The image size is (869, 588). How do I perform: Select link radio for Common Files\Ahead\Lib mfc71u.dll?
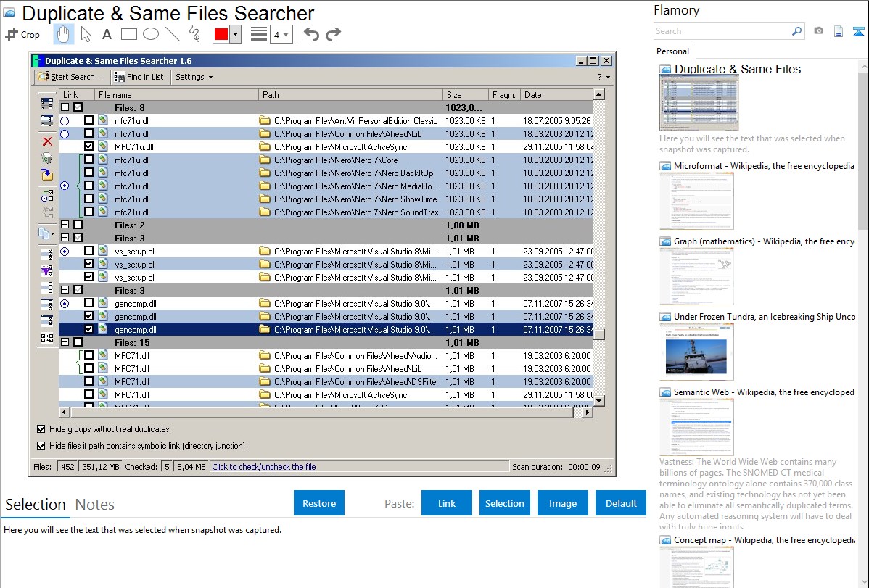(x=65, y=134)
